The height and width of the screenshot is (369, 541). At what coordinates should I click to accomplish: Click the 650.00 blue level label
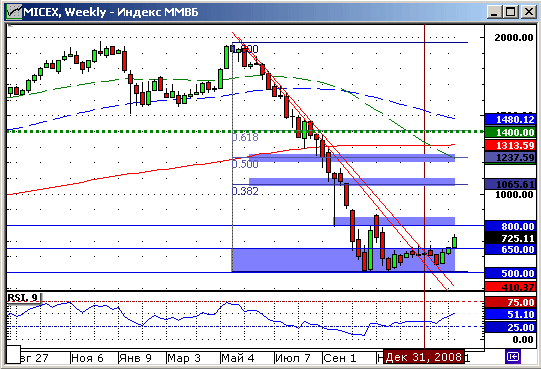(x=510, y=249)
